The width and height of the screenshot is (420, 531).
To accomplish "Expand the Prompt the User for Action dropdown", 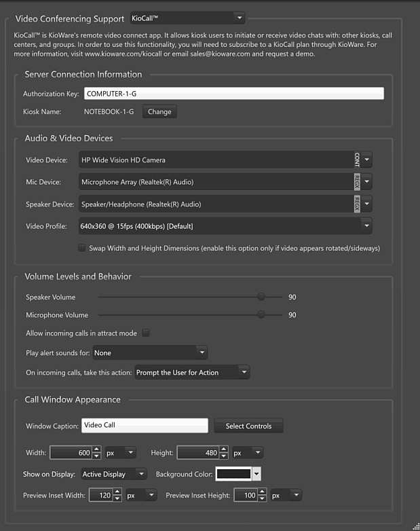I will 192,372.
